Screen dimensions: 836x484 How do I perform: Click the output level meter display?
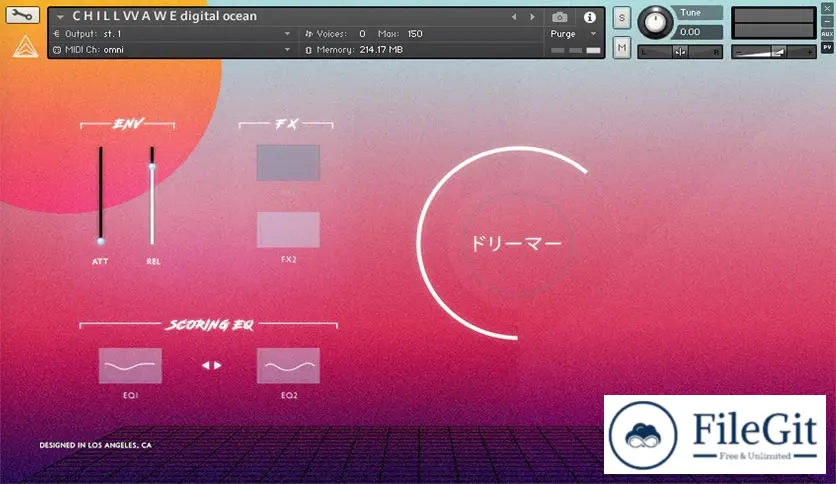pos(774,23)
